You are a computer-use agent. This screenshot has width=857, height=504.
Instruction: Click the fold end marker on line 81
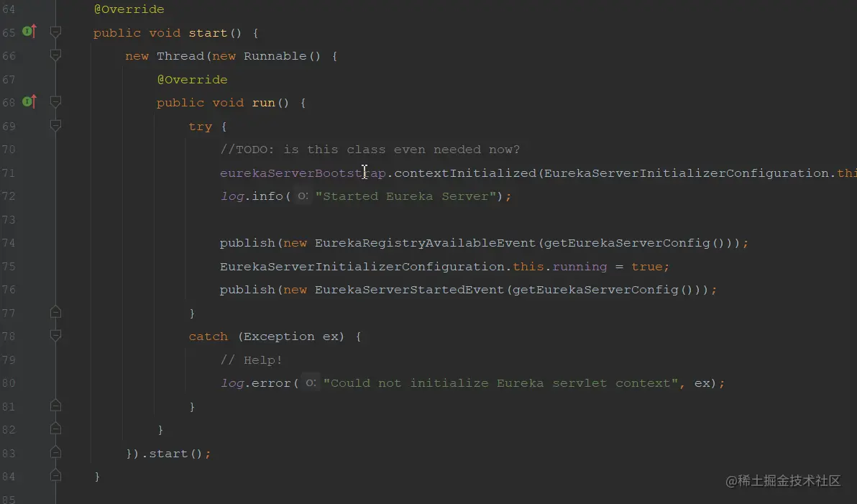(x=55, y=406)
